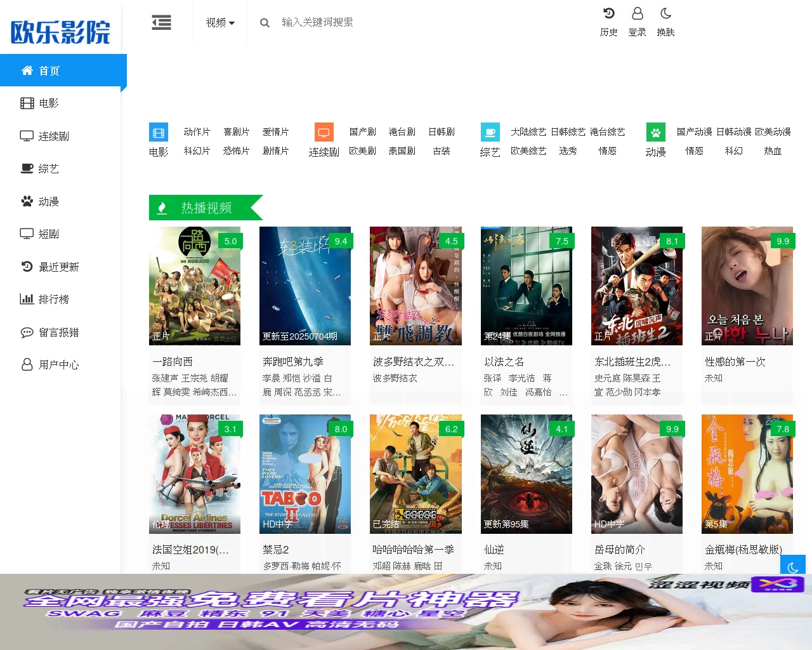This screenshot has width=812, height=650.
Task: Click the floating blue night-mode button
Action: [x=793, y=567]
